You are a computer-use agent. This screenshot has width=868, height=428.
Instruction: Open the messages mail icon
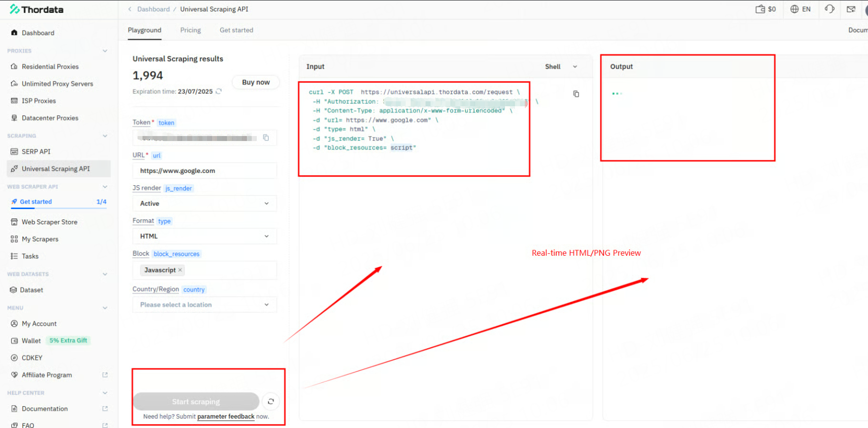click(x=851, y=9)
